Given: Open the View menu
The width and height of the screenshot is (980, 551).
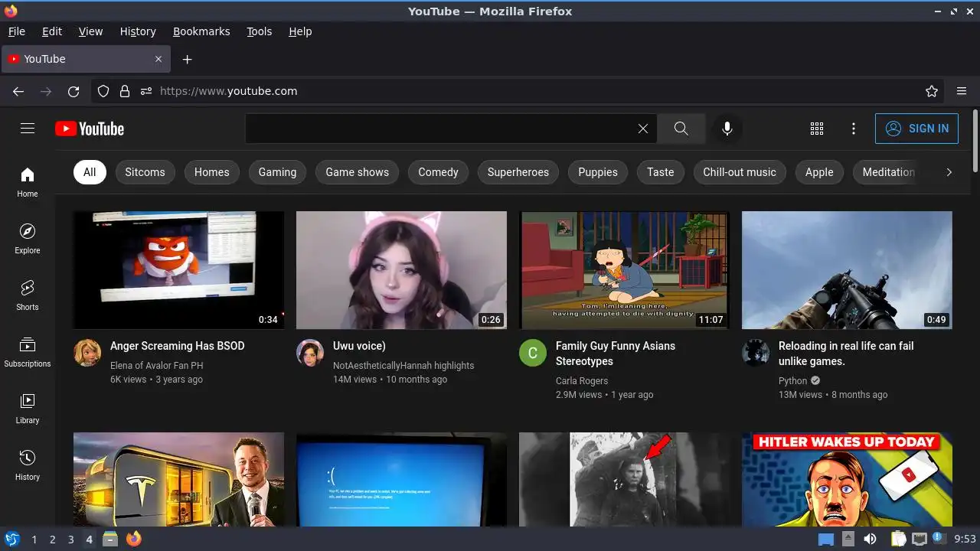Looking at the screenshot, I should pyautogui.click(x=90, y=31).
